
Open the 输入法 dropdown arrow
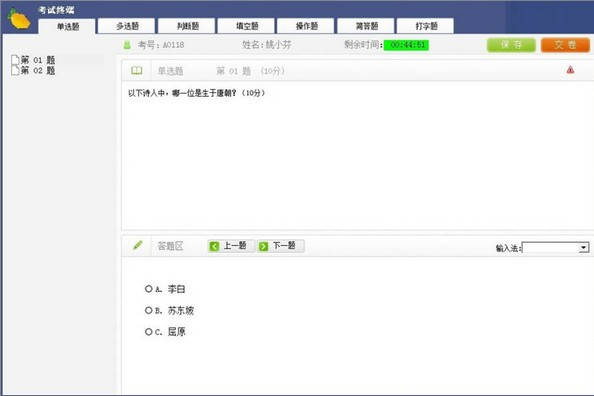[x=583, y=248]
